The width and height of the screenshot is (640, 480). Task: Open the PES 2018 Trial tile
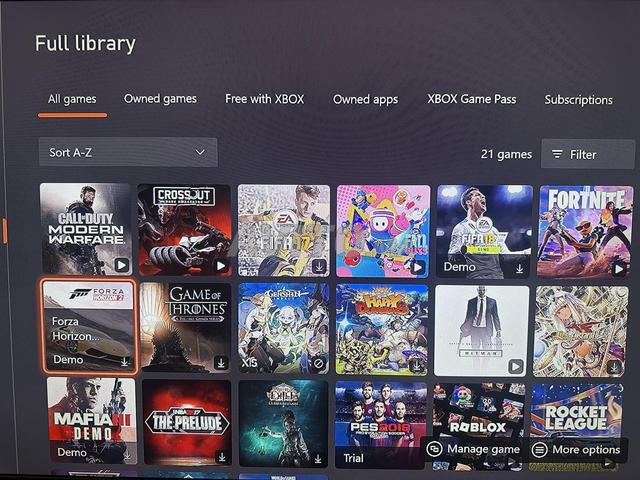coord(381,425)
